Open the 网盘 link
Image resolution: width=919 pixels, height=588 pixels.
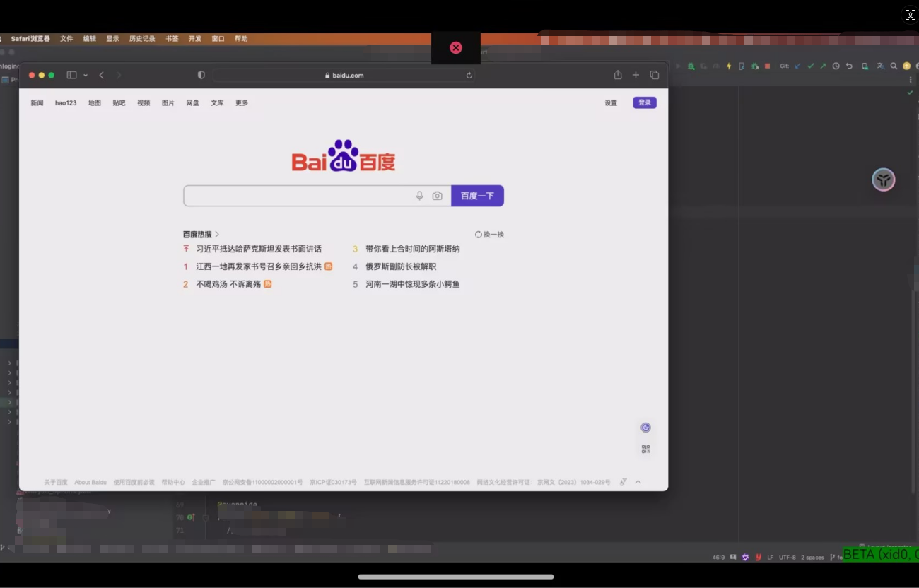[193, 103]
